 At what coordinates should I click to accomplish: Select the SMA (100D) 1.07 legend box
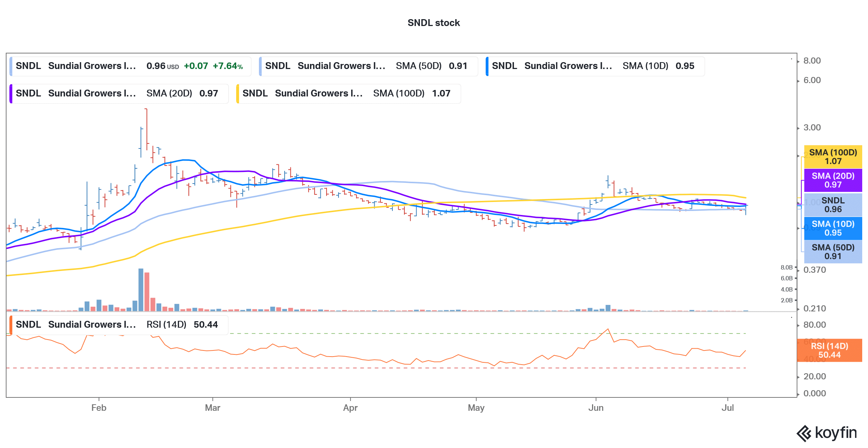pyautogui.click(x=348, y=94)
